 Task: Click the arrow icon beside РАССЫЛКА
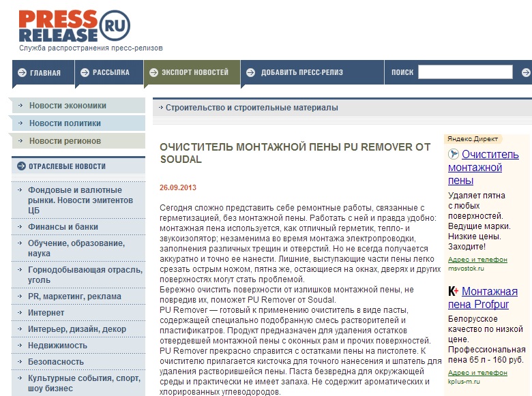click(x=85, y=72)
